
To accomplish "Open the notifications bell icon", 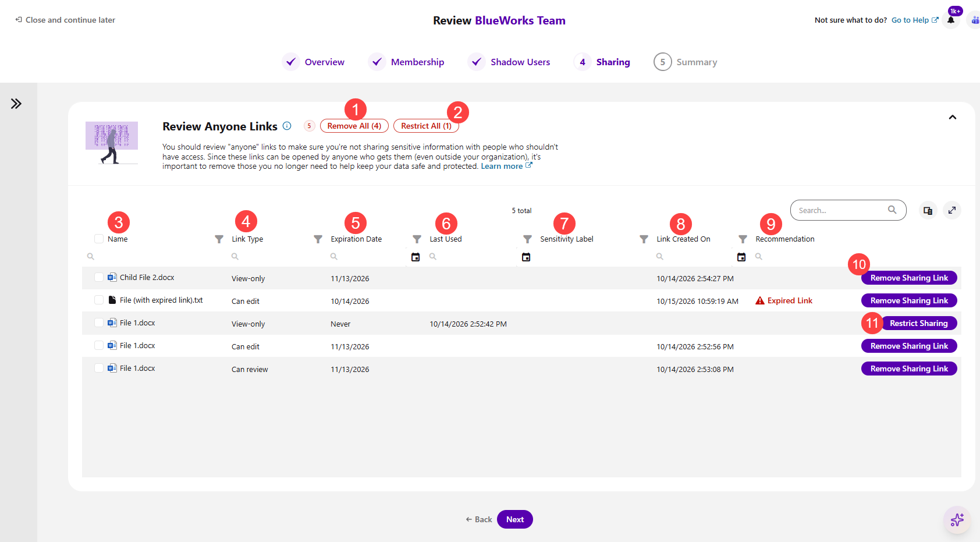I will 951,20.
